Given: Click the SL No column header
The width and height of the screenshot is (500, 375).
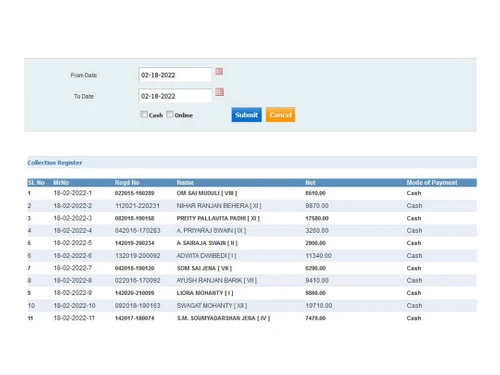Looking at the screenshot, I should pyautogui.click(x=36, y=182).
